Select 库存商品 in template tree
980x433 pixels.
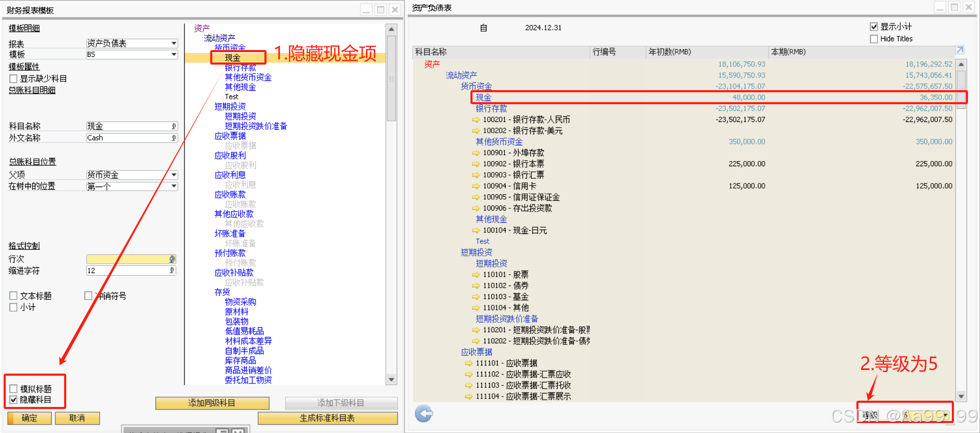tap(240, 361)
